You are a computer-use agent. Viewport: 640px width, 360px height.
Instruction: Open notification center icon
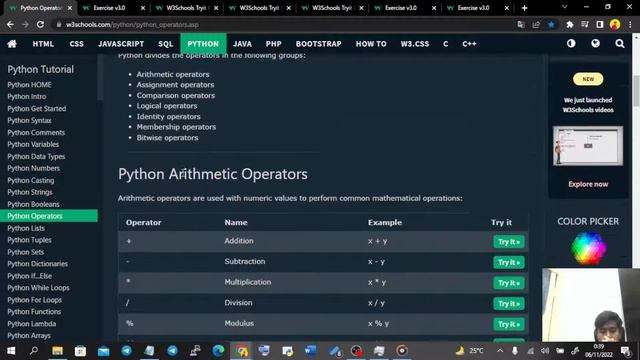(625, 351)
